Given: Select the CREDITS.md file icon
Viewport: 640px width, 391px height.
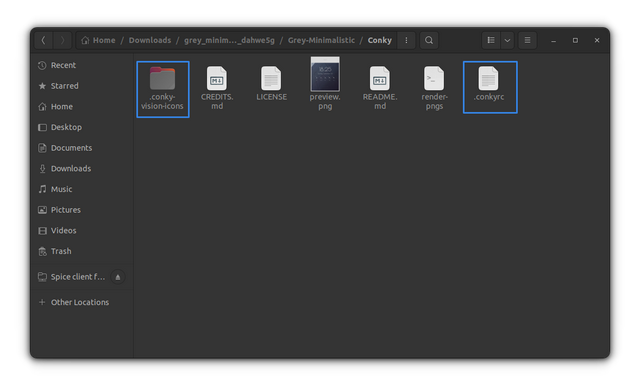Looking at the screenshot, I should point(217,78).
